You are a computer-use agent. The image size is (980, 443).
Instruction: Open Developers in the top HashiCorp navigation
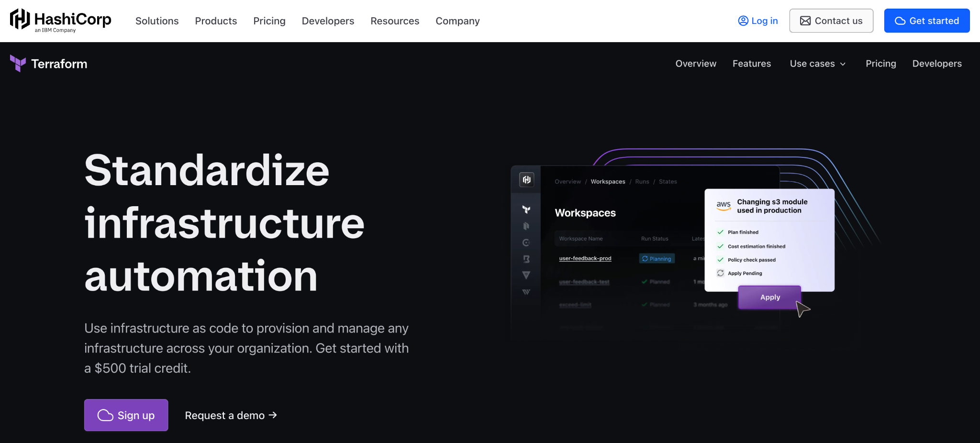point(328,21)
